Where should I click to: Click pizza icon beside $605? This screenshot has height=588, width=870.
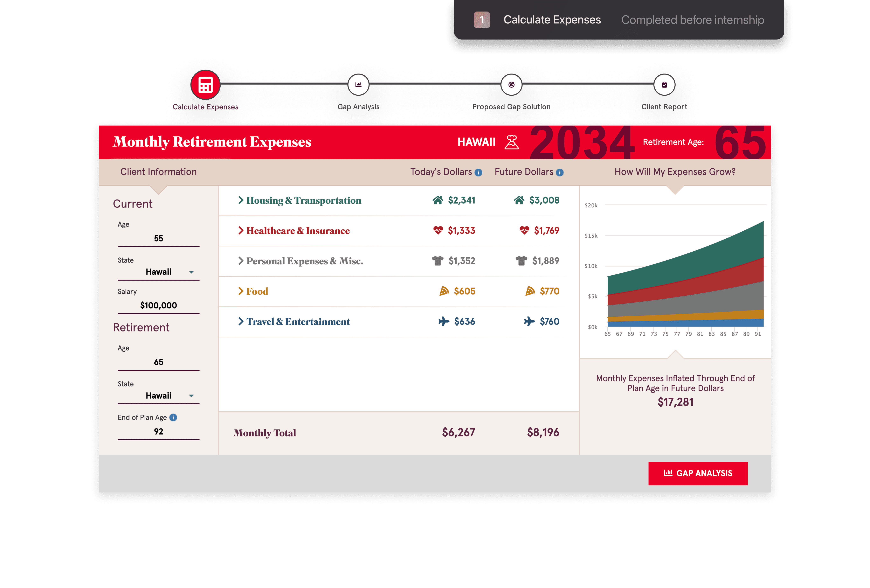click(444, 291)
